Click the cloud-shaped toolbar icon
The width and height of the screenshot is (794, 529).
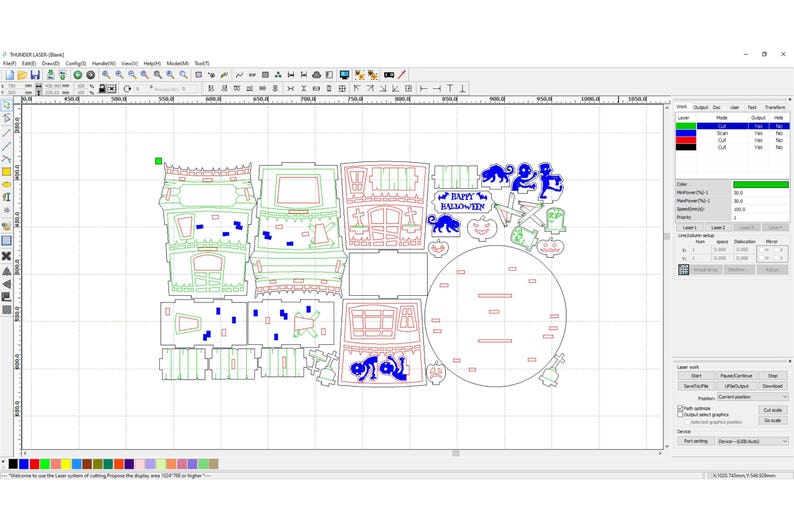pos(317,75)
